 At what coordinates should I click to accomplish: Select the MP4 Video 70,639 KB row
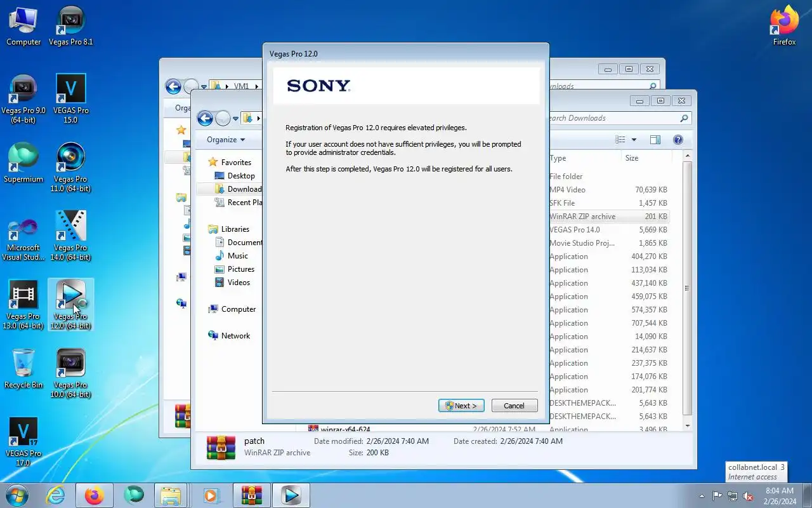click(608, 190)
